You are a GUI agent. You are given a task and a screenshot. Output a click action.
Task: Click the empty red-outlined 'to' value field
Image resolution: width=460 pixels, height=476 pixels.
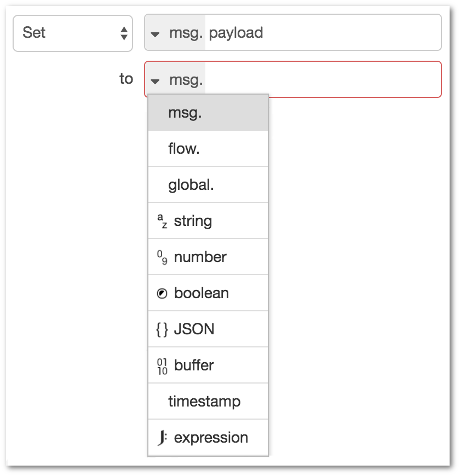click(323, 79)
